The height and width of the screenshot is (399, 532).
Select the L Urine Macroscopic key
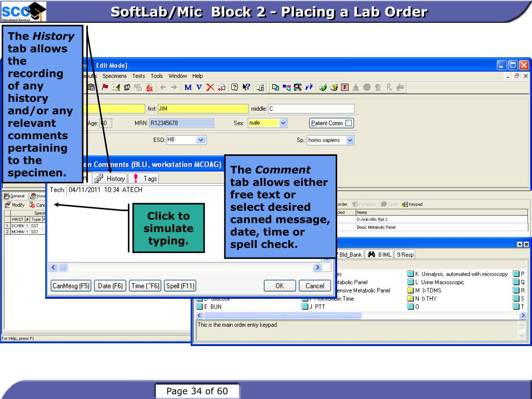436,282
